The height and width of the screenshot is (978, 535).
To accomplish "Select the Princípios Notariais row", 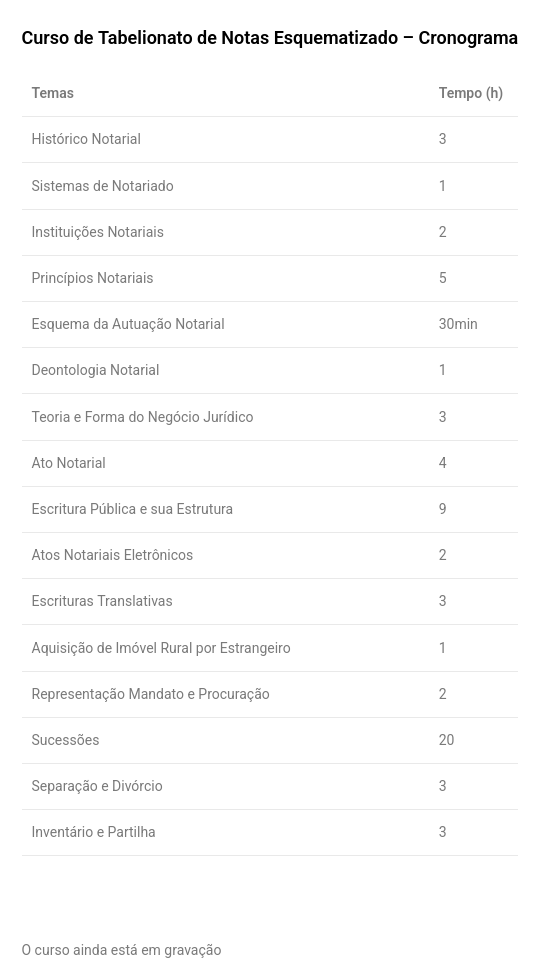I will tap(269, 278).
